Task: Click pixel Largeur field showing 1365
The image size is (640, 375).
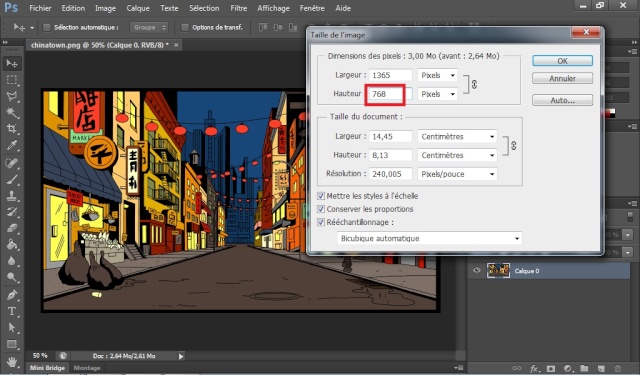Action: 390,75
